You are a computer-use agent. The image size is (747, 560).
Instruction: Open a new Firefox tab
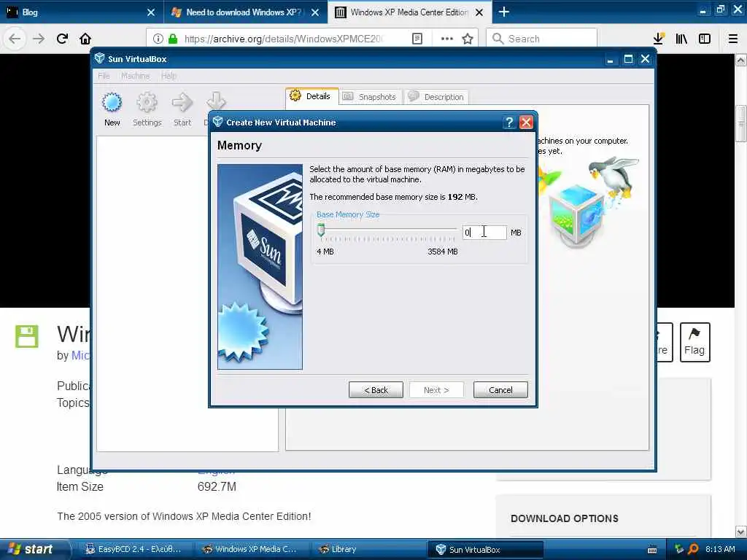click(x=503, y=12)
